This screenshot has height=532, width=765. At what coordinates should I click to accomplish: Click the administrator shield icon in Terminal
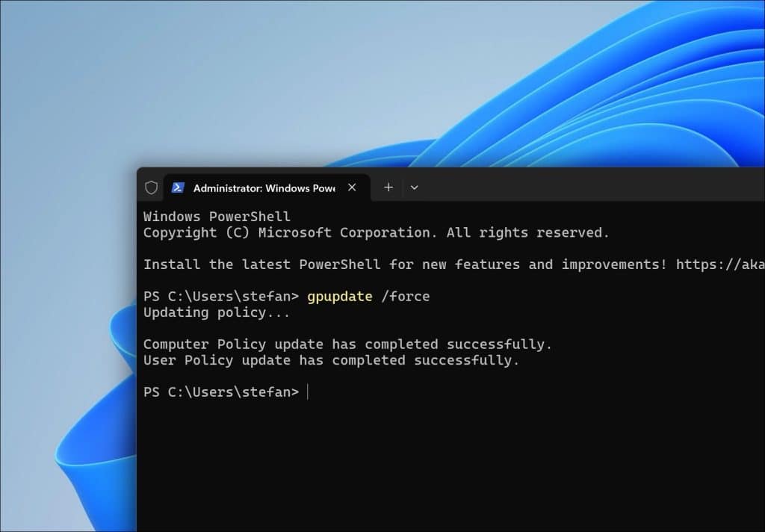[151, 188]
